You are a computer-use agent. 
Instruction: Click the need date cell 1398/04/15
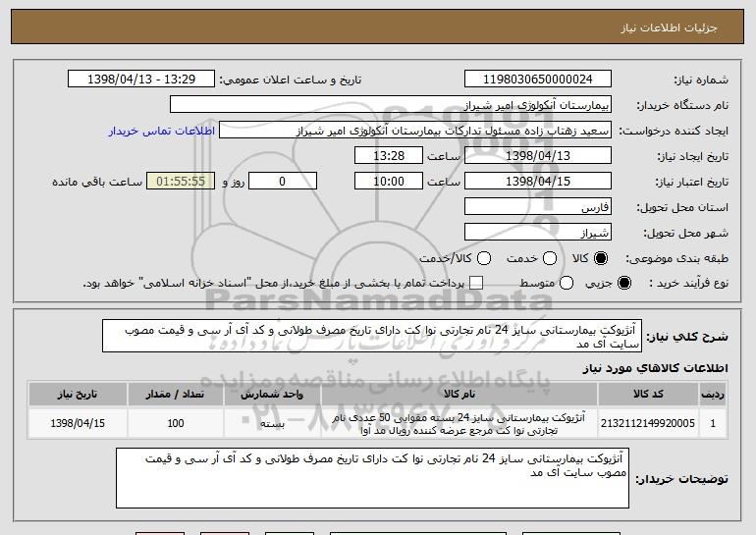[x=78, y=423]
